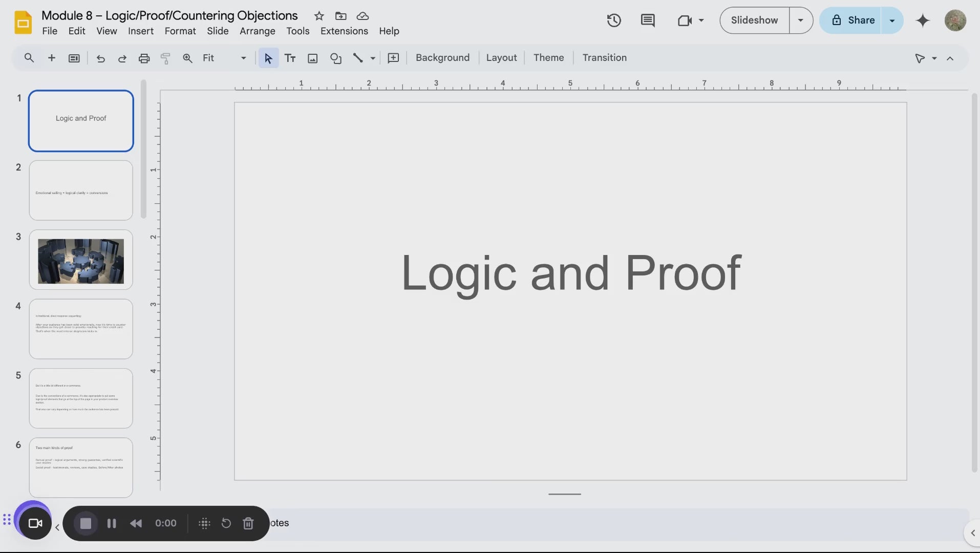Open the Arrange menu

click(257, 31)
